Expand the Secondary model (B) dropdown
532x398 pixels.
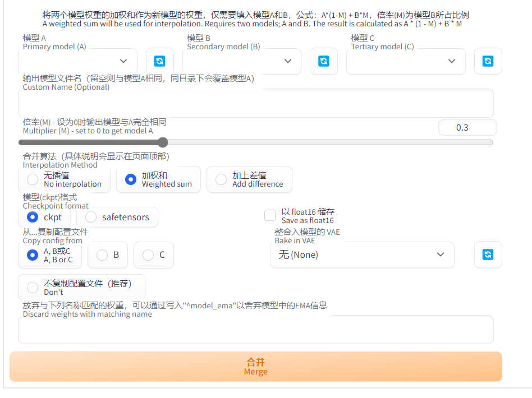pyautogui.click(x=242, y=61)
